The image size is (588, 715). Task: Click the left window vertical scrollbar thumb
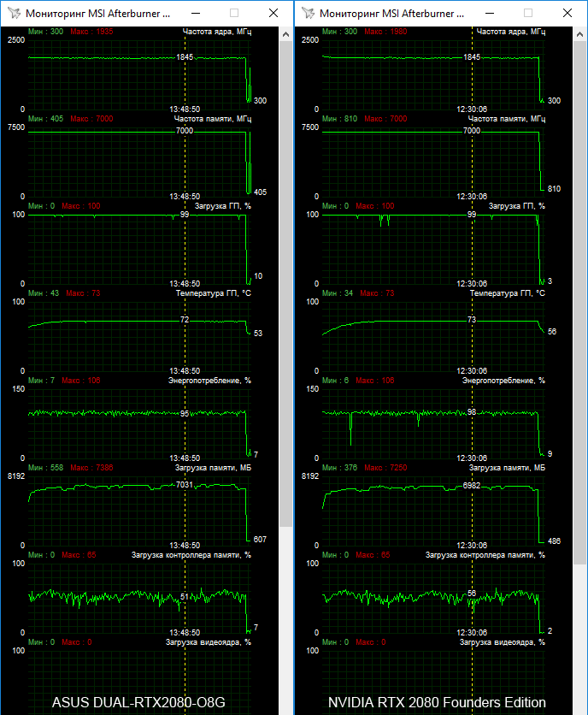(285, 284)
